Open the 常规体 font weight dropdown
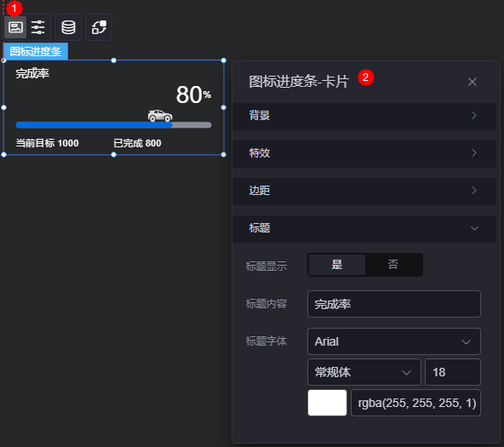504x447 pixels. tap(364, 372)
